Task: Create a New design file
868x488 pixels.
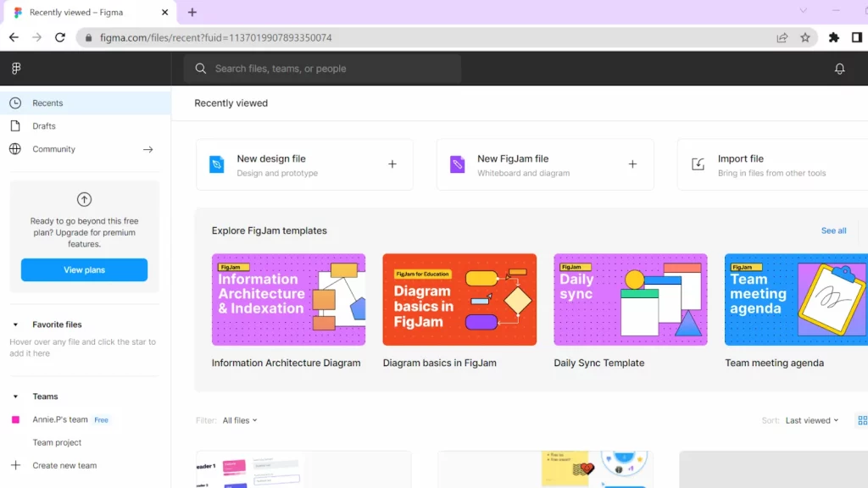Action: coord(304,164)
